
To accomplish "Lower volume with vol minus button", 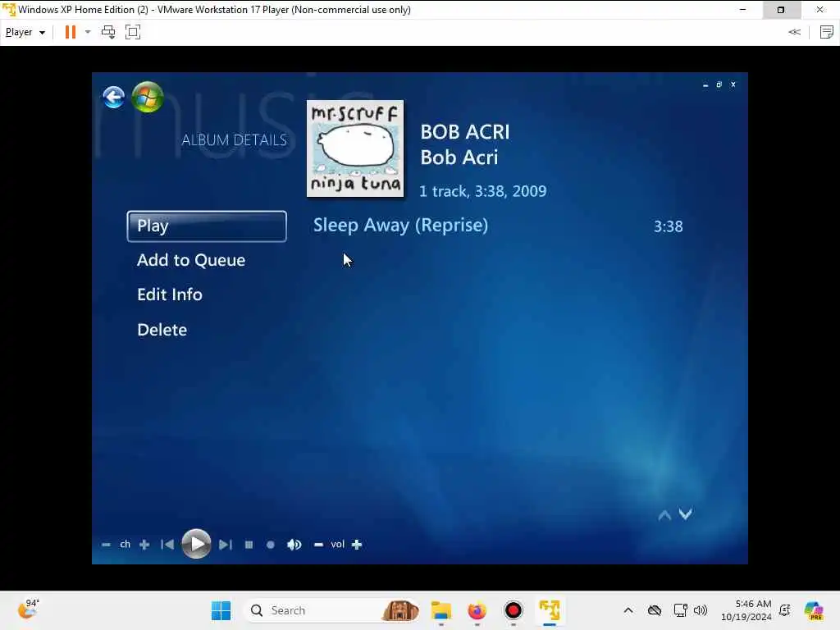I will (318, 545).
